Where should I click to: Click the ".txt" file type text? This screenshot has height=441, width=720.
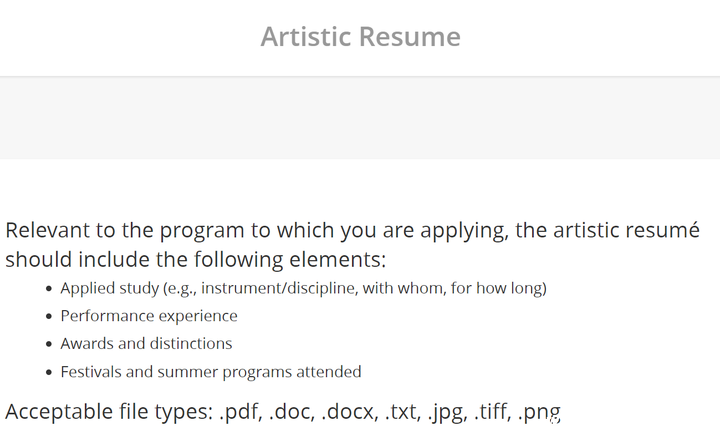pos(403,412)
